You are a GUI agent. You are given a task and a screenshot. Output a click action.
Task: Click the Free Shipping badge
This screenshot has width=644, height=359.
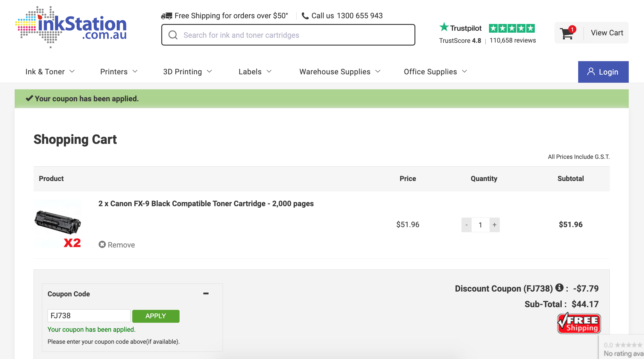coord(579,324)
